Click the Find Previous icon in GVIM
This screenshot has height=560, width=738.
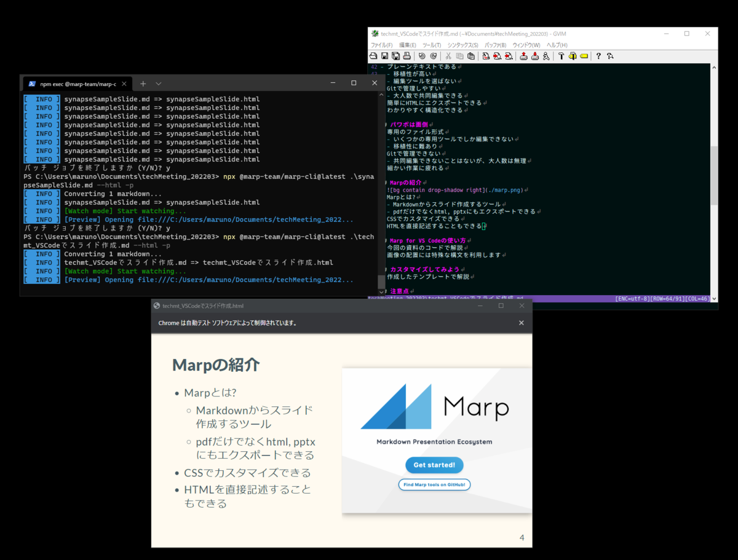[509, 56]
